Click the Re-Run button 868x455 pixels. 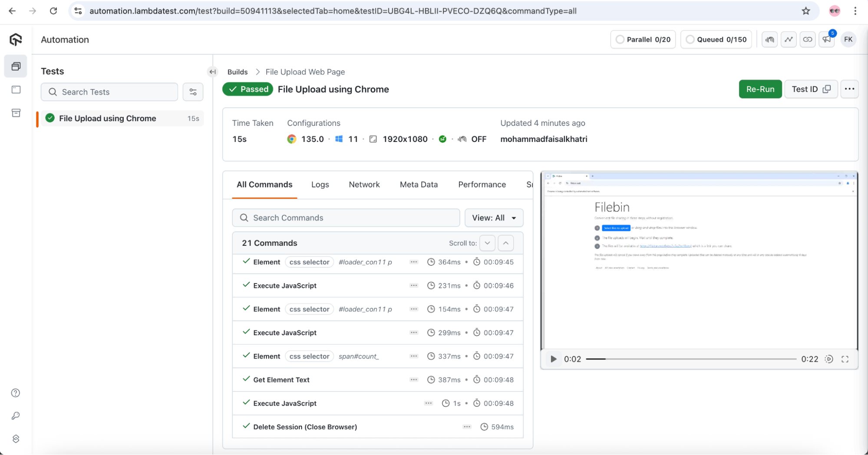[x=760, y=89]
